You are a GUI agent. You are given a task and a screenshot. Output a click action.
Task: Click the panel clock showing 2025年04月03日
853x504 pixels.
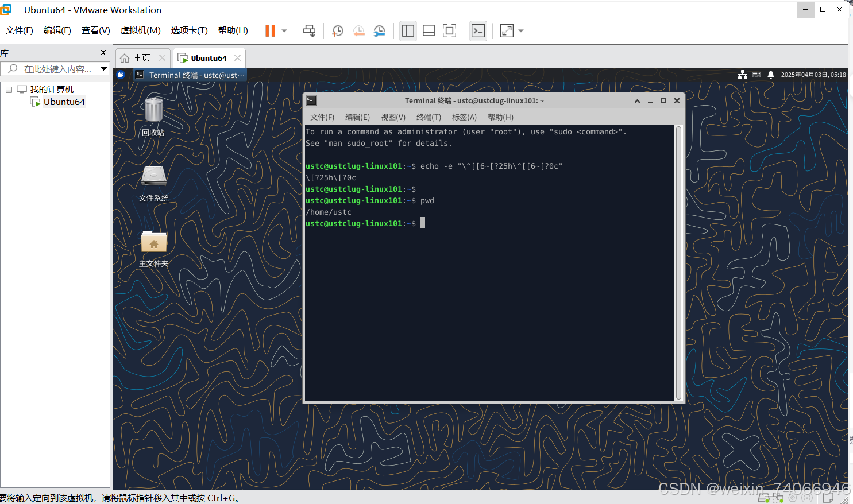(813, 75)
